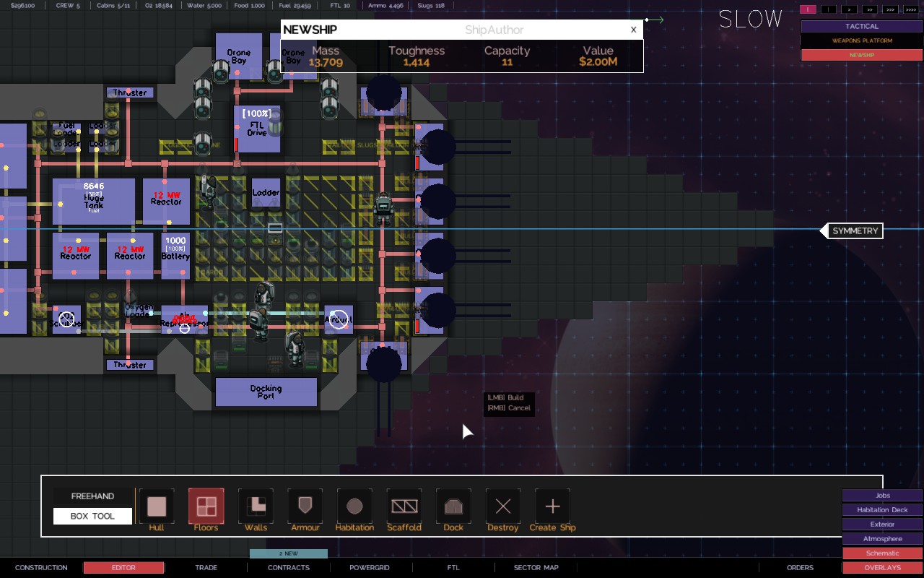Set game speed to fastest (>>>>)
924x578 pixels.
click(x=910, y=9)
